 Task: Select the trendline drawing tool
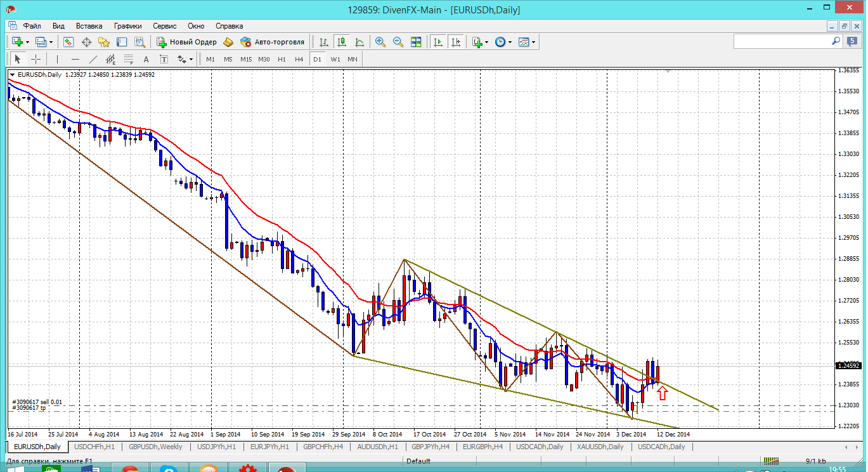click(93, 59)
